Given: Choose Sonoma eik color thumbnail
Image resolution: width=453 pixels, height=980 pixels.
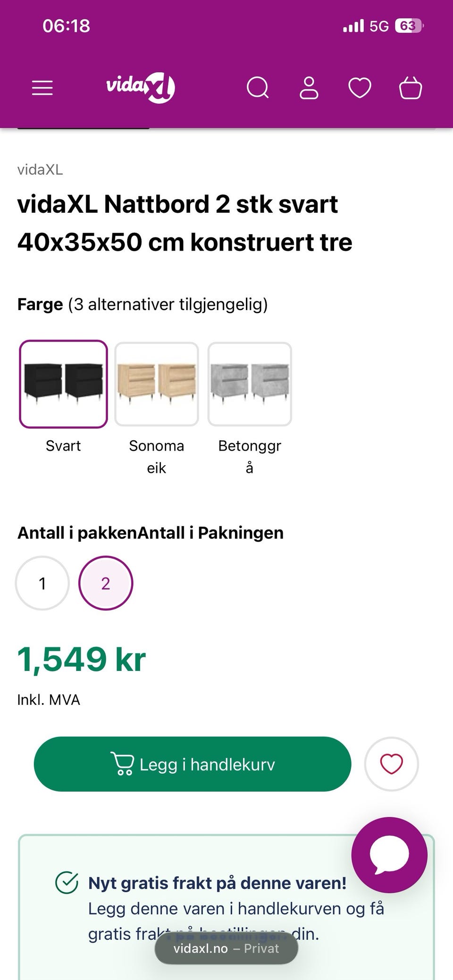Looking at the screenshot, I should (157, 384).
